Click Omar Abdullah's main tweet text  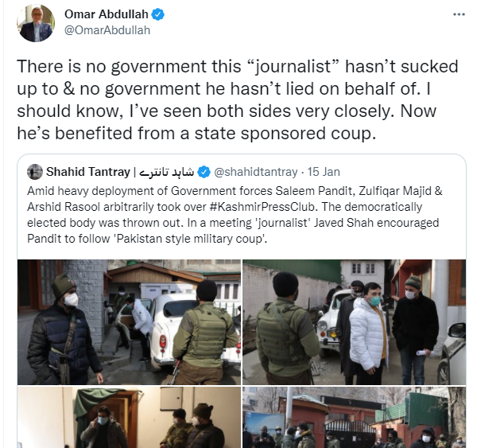pyautogui.click(x=237, y=99)
